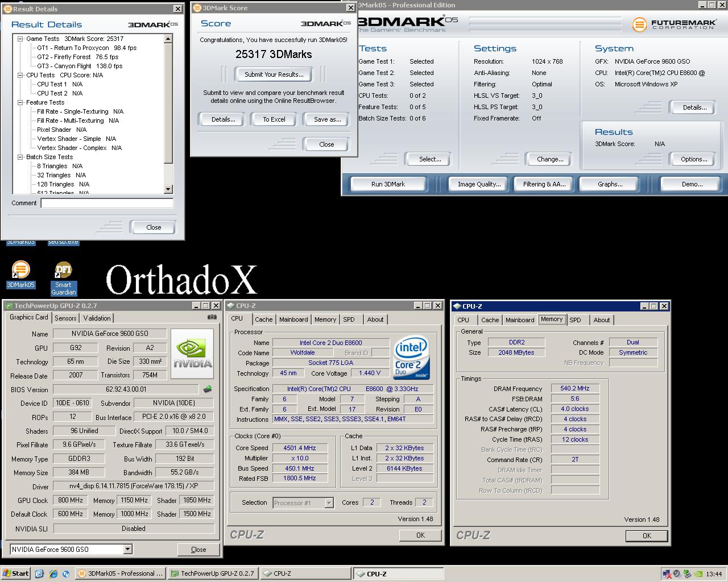Click the Result Details scroll up arrow
This screenshot has height=582, width=728.
click(x=168, y=39)
